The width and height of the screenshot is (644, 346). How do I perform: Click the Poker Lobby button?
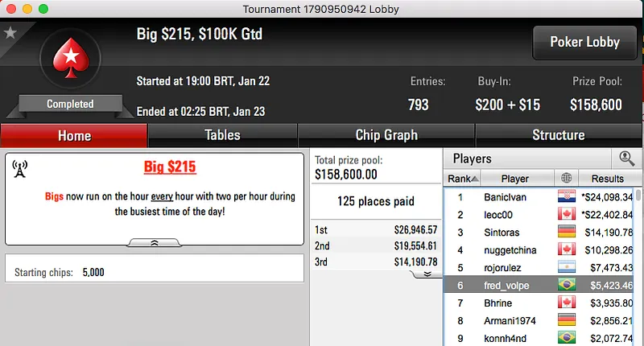tap(584, 43)
